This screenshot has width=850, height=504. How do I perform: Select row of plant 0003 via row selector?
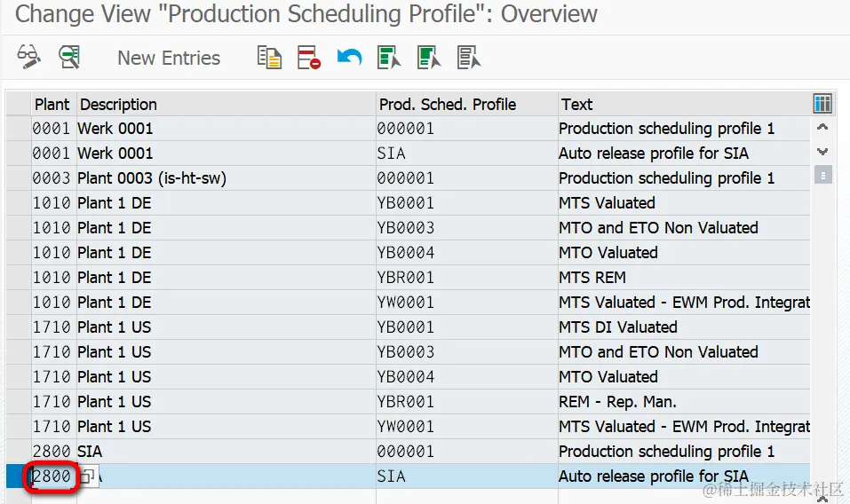18,178
